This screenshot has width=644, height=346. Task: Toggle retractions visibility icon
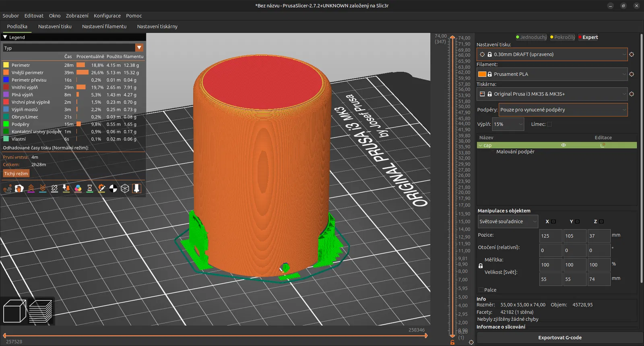tap(31, 189)
